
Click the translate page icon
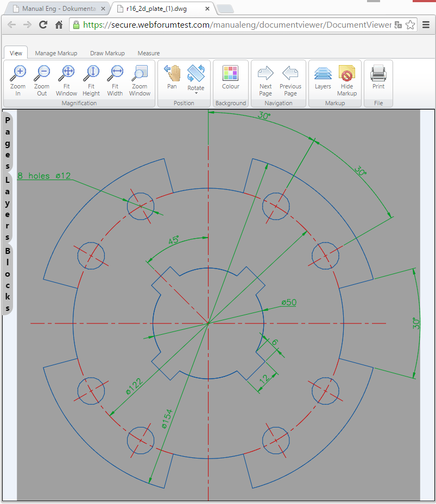point(398,25)
